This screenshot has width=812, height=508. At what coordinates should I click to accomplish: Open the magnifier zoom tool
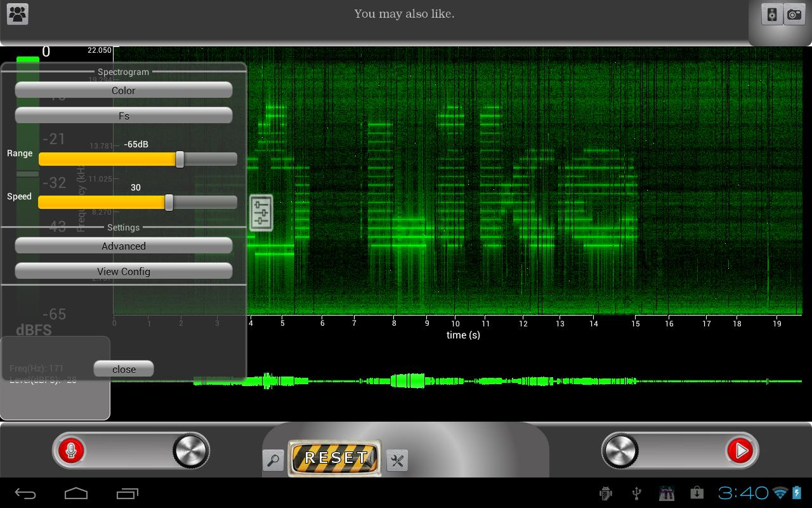(273, 460)
